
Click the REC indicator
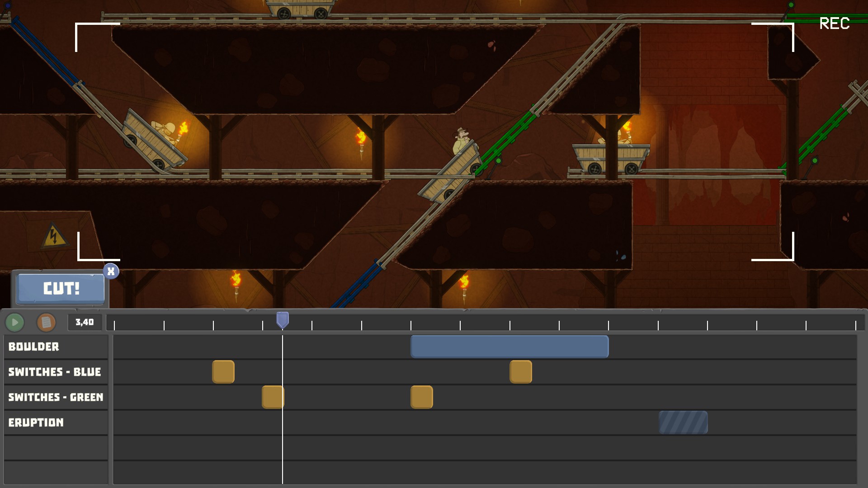(834, 23)
